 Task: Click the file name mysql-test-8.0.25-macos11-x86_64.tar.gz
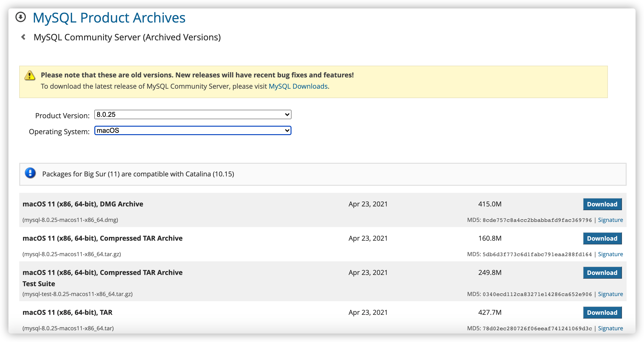(77, 294)
